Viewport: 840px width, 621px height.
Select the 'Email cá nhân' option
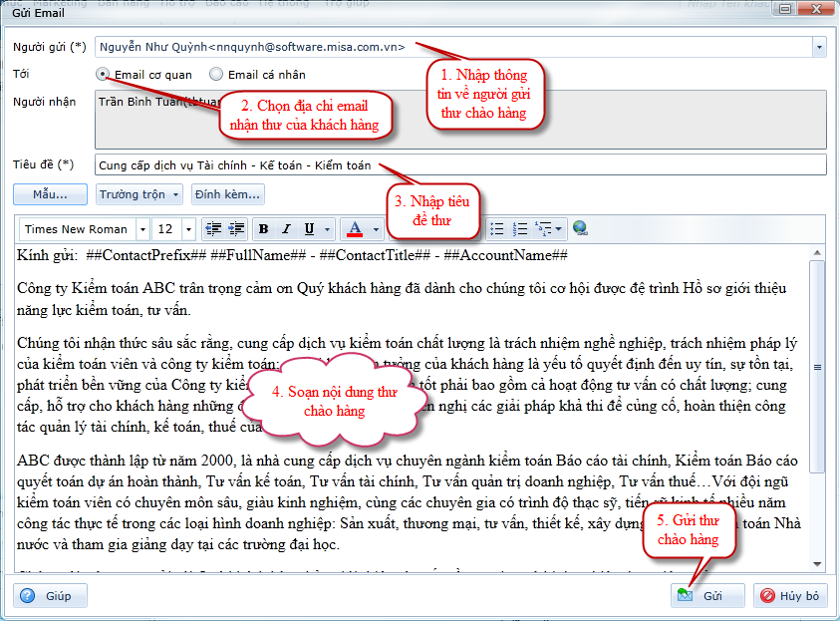(x=215, y=74)
